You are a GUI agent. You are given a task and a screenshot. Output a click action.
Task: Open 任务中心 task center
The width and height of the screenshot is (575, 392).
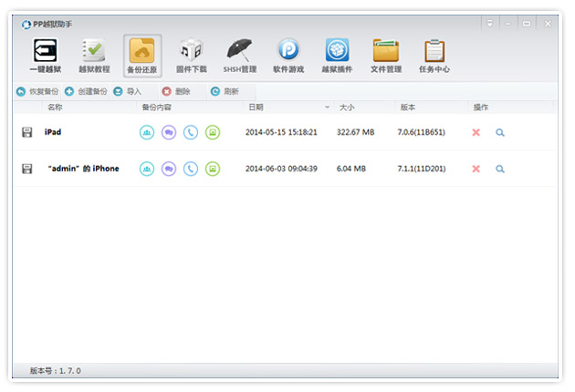[434, 56]
